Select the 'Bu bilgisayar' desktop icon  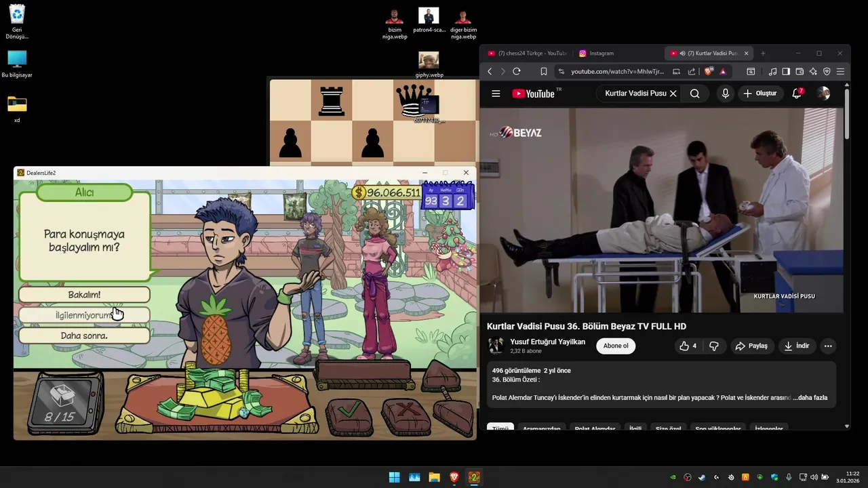point(17,64)
